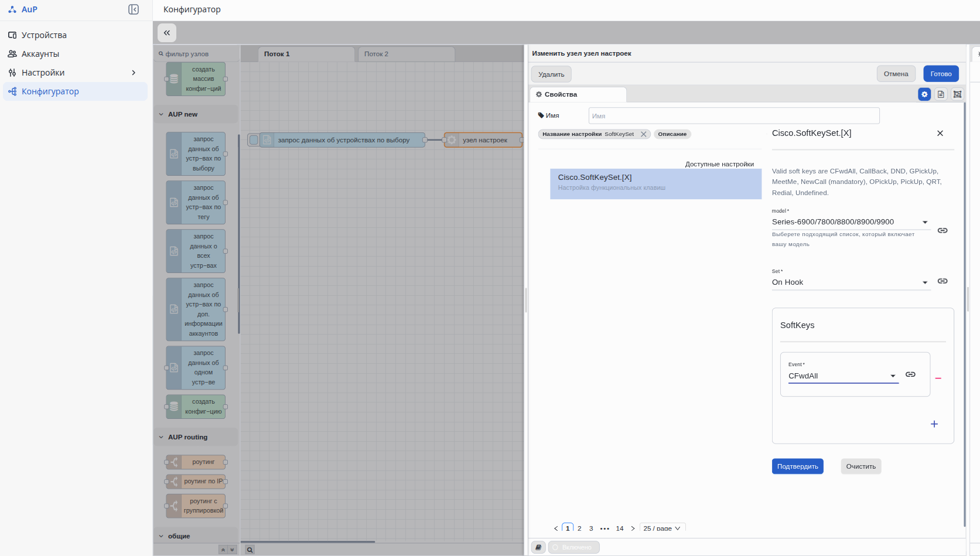Open the Устройства section
Viewport: 980px width, 556px height.
(x=76, y=35)
